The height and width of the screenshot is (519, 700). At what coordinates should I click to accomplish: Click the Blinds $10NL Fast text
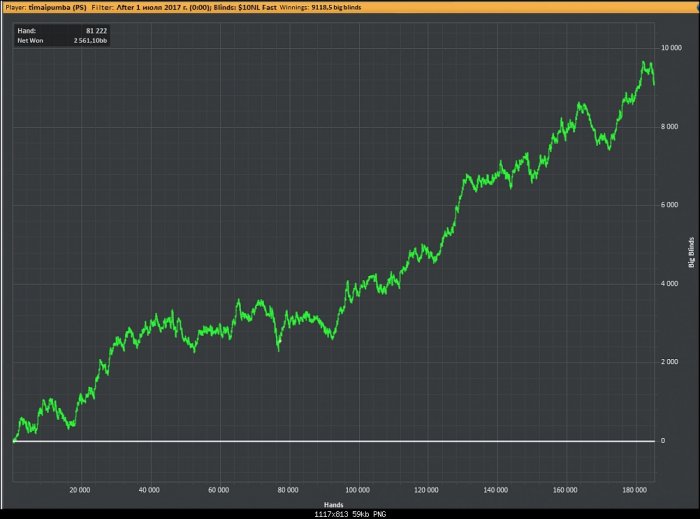tap(245, 7)
